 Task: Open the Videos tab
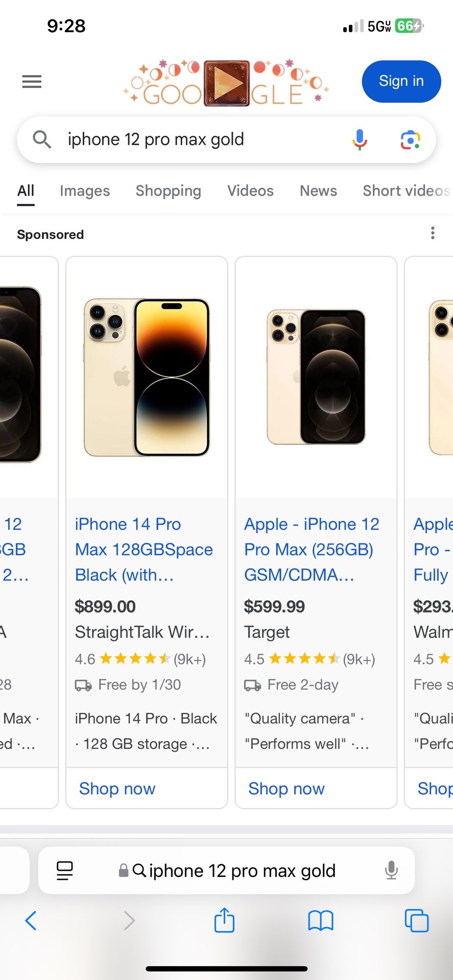click(250, 191)
